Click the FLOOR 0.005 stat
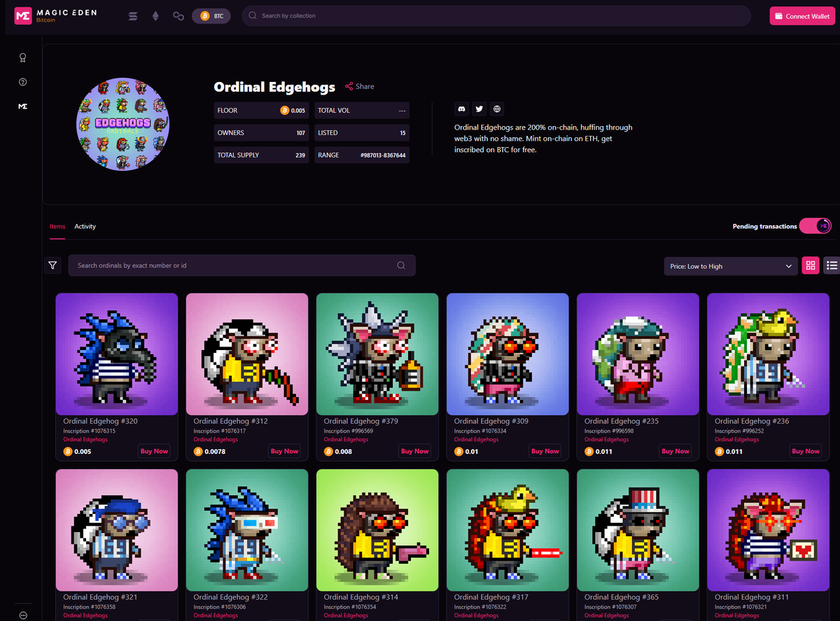The width and height of the screenshot is (840, 621). pos(261,110)
